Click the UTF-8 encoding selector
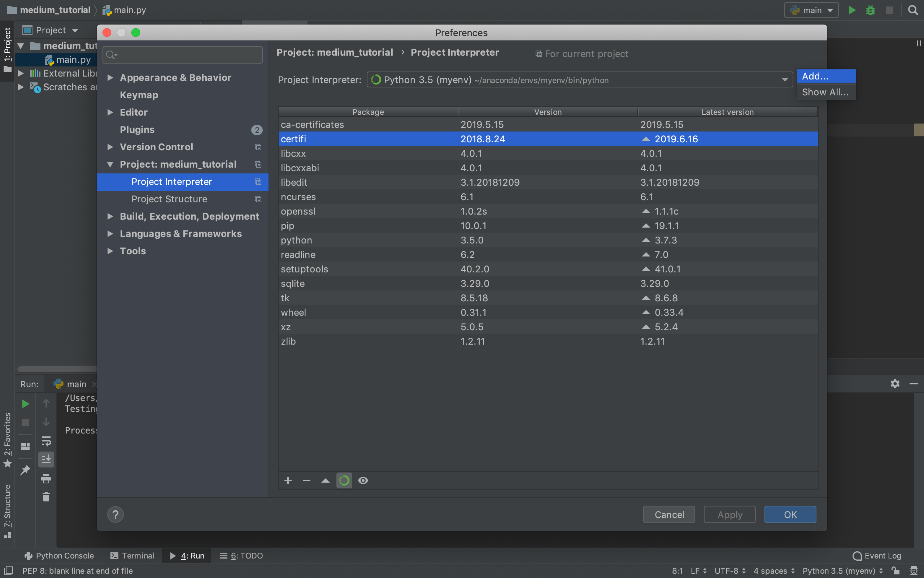This screenshot has width=924, height=578. (x=730, y=571)
